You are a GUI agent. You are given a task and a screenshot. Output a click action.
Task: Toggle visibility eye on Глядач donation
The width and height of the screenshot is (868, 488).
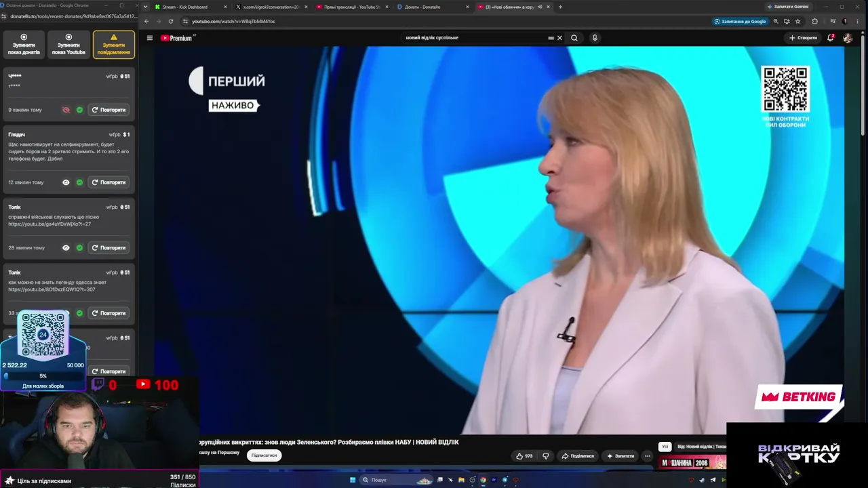click(x=66, y=182)
